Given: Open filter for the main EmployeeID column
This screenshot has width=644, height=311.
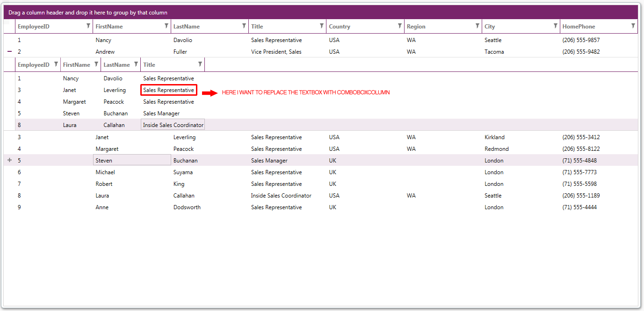Looking at the screenshot, I should (88, 26).
